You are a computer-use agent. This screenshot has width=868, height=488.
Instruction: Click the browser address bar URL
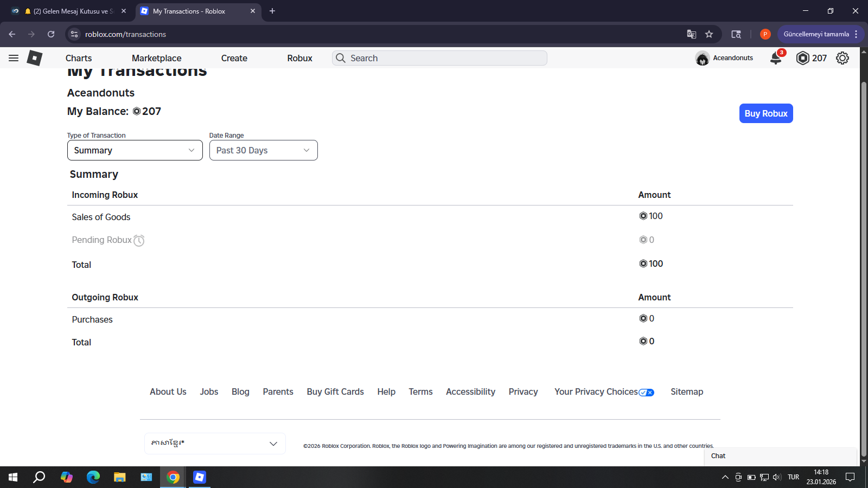[x=125, y=34]
